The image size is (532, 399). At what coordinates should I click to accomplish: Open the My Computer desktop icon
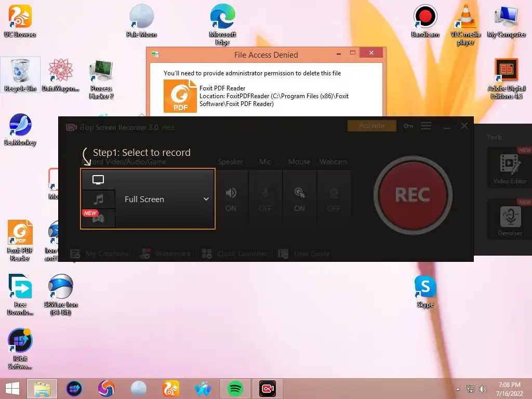pos(507,21)
